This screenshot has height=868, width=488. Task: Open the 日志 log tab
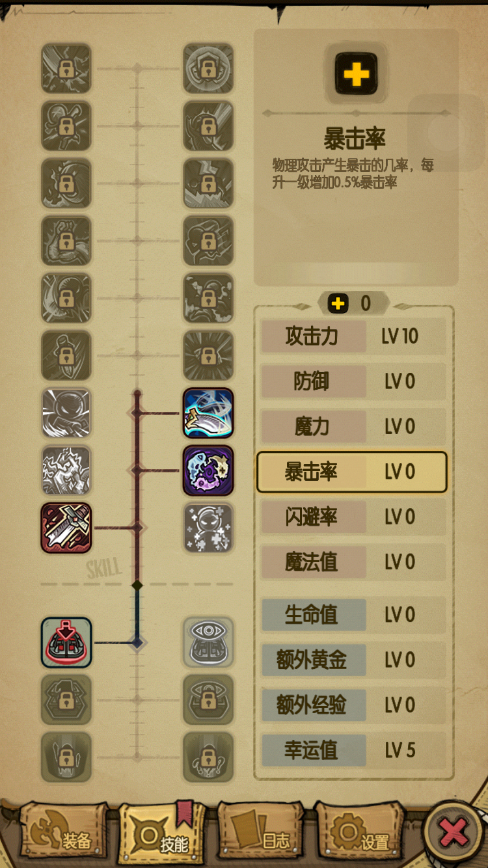pyautogui.click(x=260, y=833)
